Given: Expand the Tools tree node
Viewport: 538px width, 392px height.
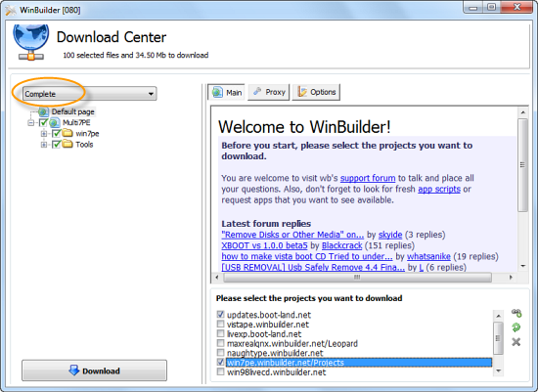Looking at the screenshot, I should [x=44, y=145].
